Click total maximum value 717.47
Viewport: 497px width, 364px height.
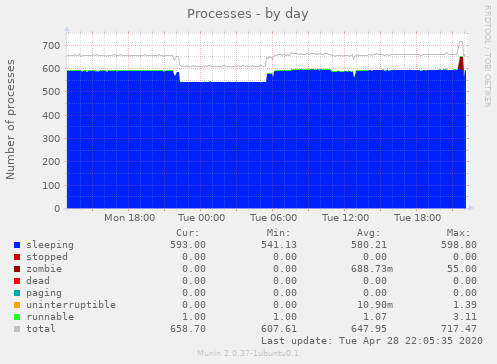click(x=459, y=329)
